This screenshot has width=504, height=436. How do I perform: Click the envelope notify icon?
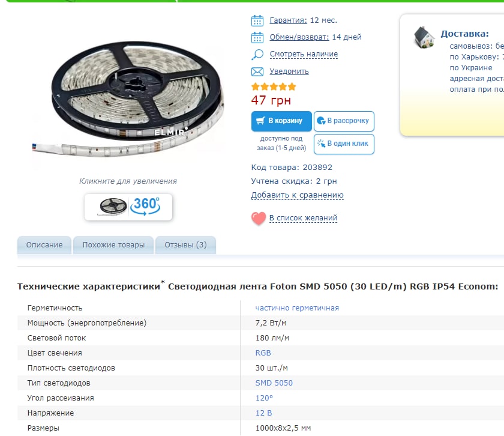click(257, 71)
